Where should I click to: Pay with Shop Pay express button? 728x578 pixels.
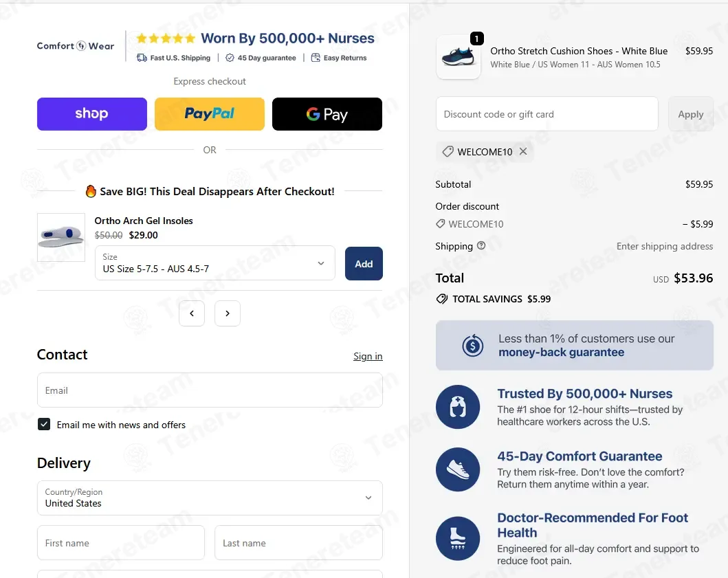tap(92, 113)
